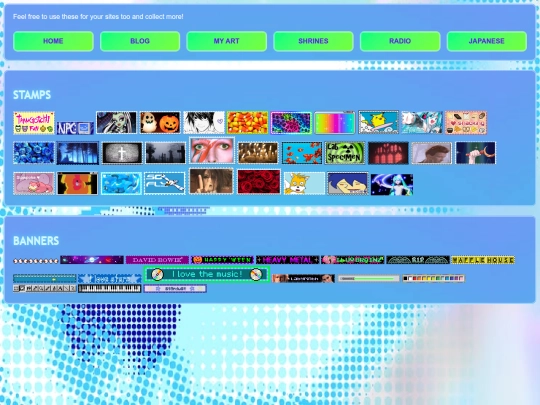Click the Lab Specimen stamp
The width and height of the screenshot is (540, 405).
coord(345,153)
